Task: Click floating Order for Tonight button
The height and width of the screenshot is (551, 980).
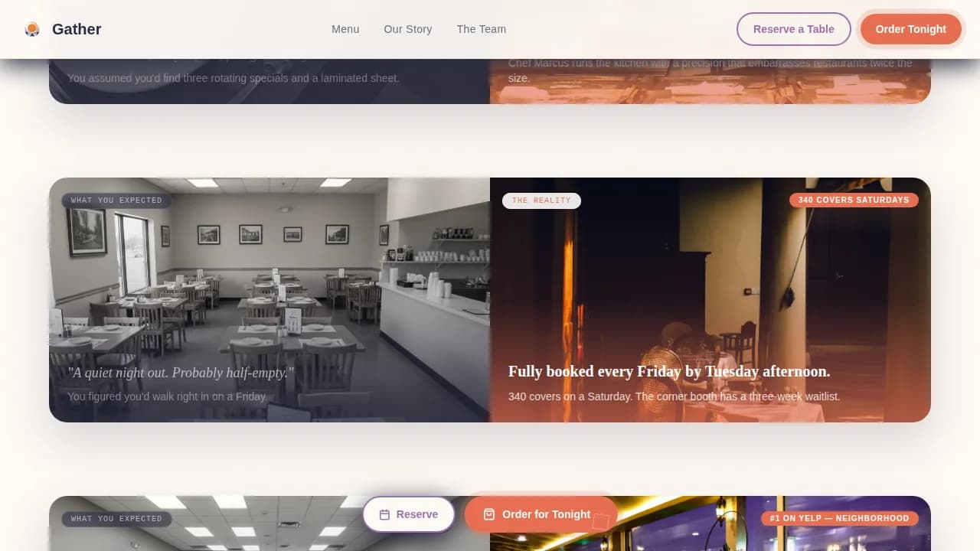Action: (x=541, y=514)
